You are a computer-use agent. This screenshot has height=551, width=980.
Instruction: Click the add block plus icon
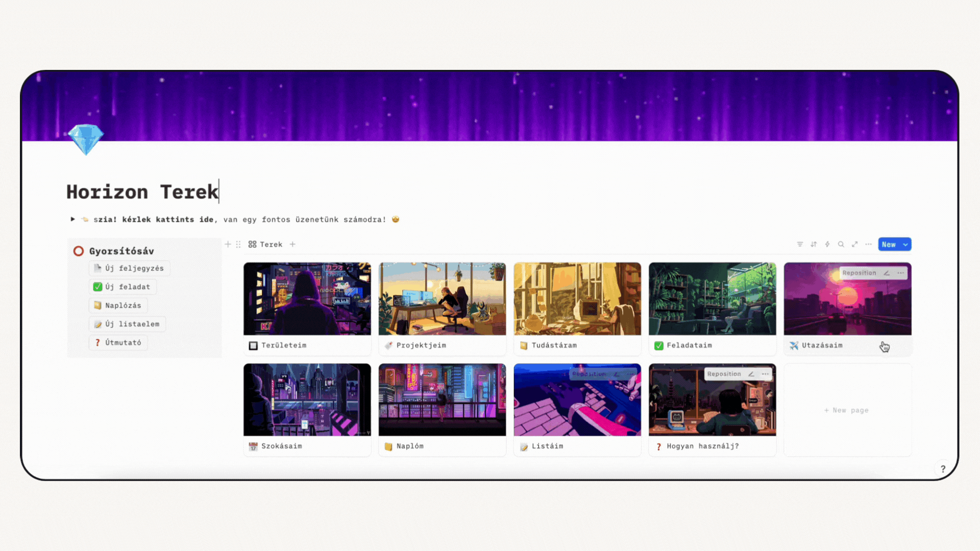pos(228,244)
